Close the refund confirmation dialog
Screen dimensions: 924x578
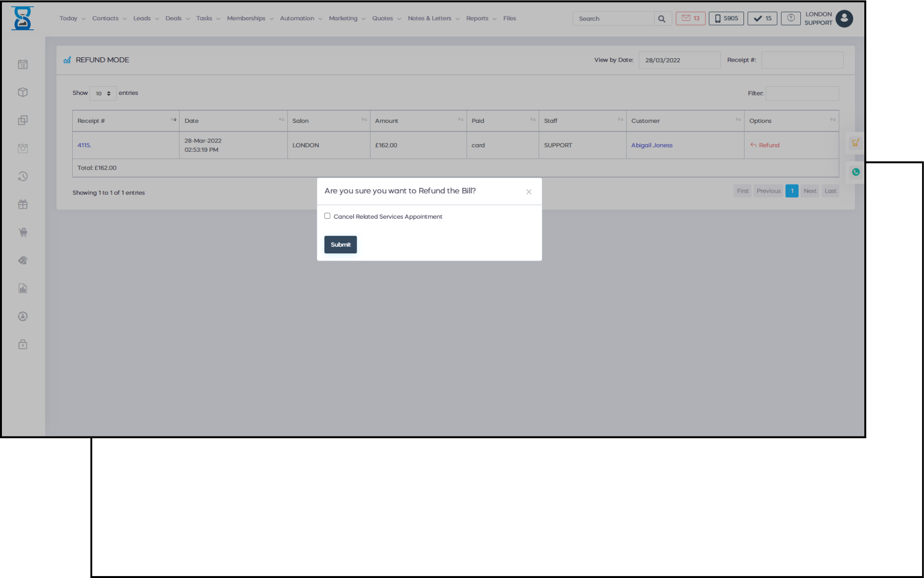[528, 192]
